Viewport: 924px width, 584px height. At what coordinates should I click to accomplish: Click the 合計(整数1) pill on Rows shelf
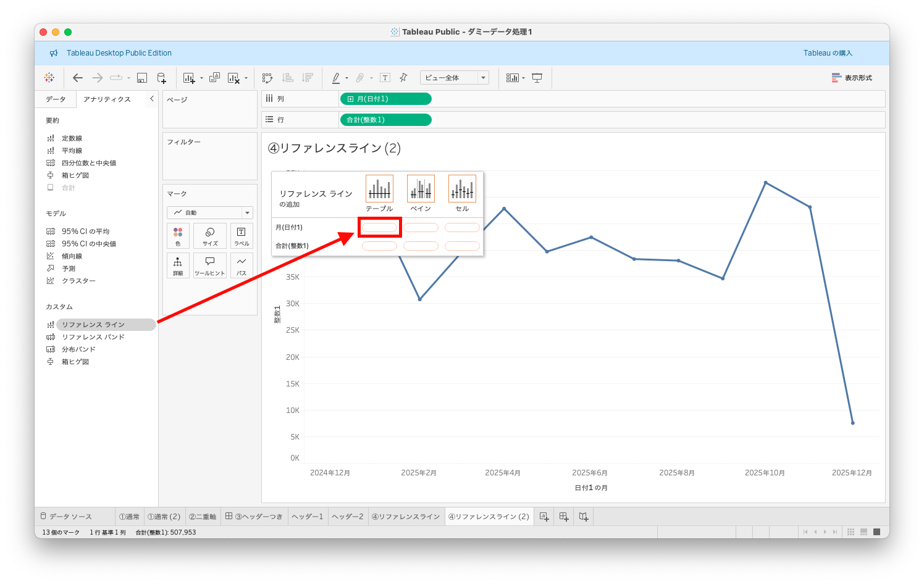385,120
